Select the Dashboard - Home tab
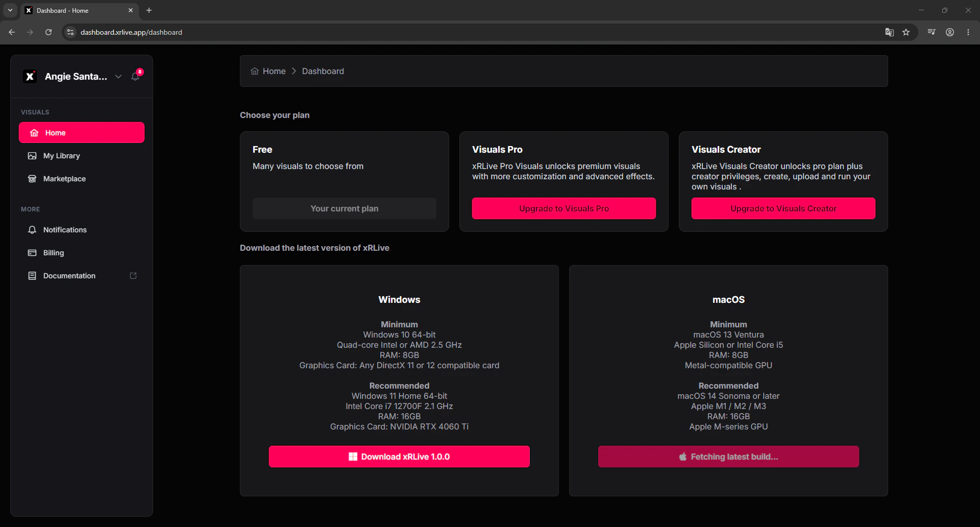 79,10
